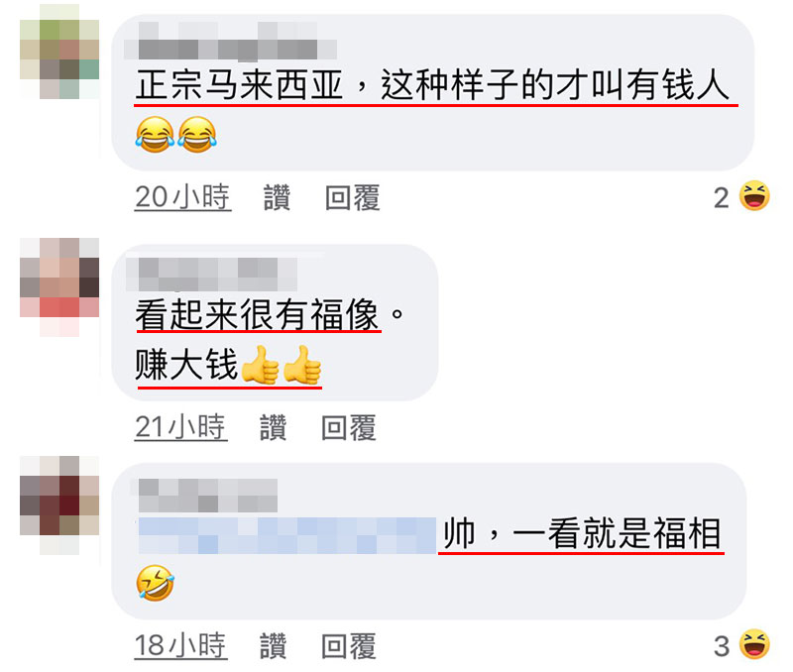793x672 pixels.
Task: Like the 一看就是福相 comment
Action: point(274,645)
